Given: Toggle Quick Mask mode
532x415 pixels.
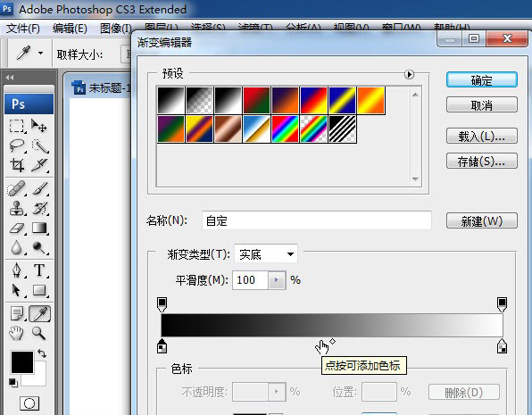Looking at the screenshot, I should (29, 403).
